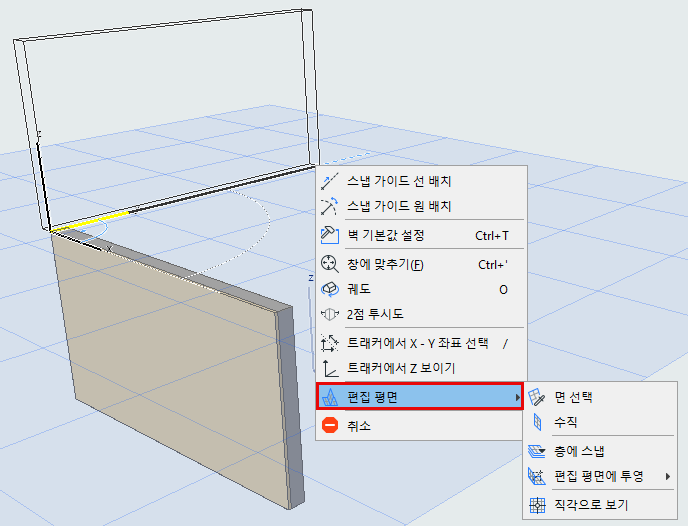This screenshot has height=526, width=688.
Task: Choose 층에 스냅 in the submenu
Action: pyautogui.click(x=600, y=451)
